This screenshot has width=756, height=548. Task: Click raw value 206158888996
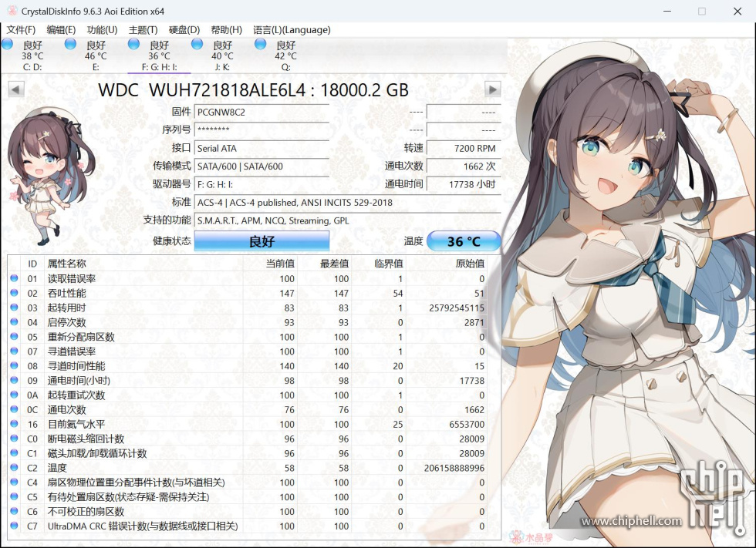(x=454, y=468)
